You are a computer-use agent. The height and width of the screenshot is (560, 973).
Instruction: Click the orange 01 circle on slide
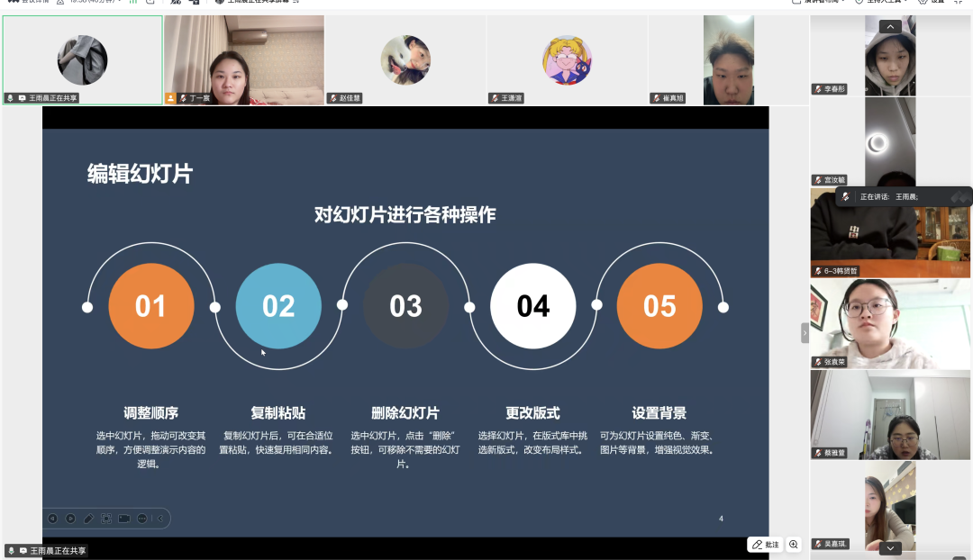pyautogui.click(x=150, y=306)
